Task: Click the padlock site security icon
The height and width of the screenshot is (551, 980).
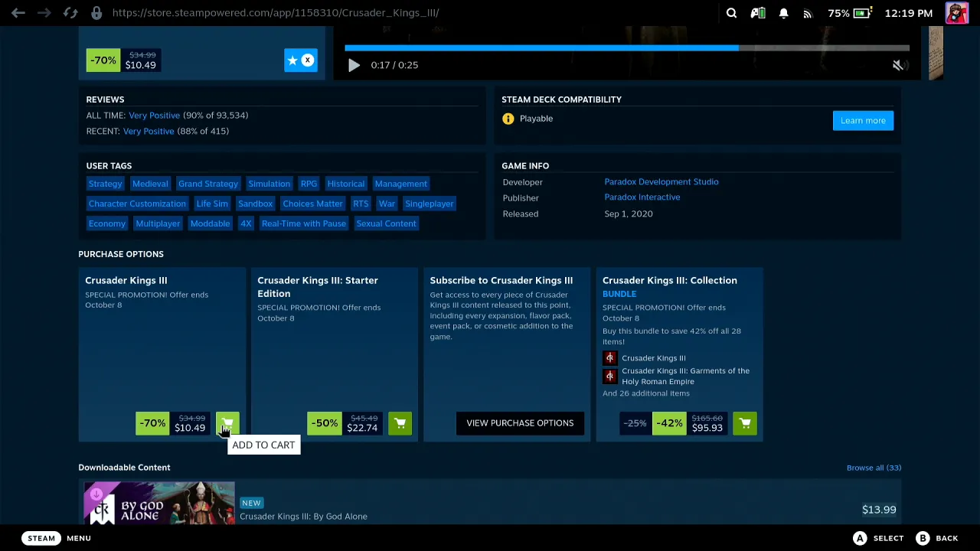Action: [x=96, y=13]
